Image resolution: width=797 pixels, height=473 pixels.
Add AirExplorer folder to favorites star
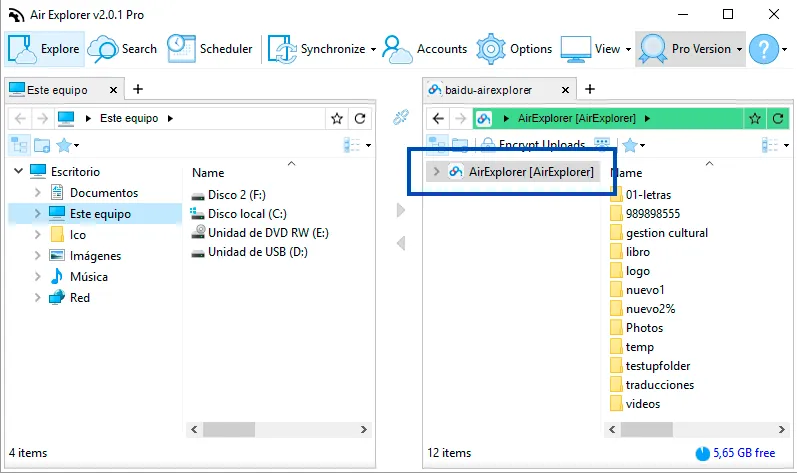coord(755,118)
